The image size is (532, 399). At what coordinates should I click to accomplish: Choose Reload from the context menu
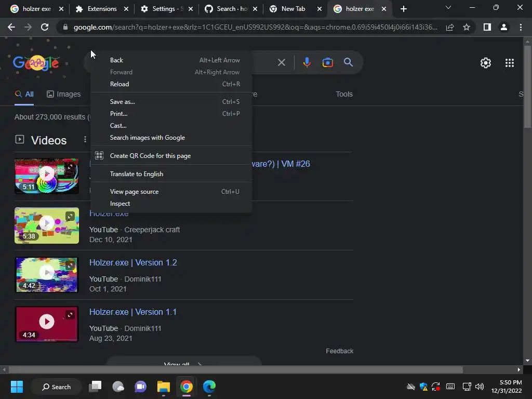pos(171,84)
